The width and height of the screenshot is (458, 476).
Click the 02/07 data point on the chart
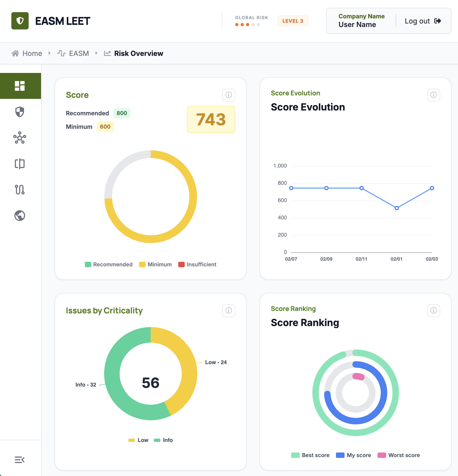[x=291, y=188]
